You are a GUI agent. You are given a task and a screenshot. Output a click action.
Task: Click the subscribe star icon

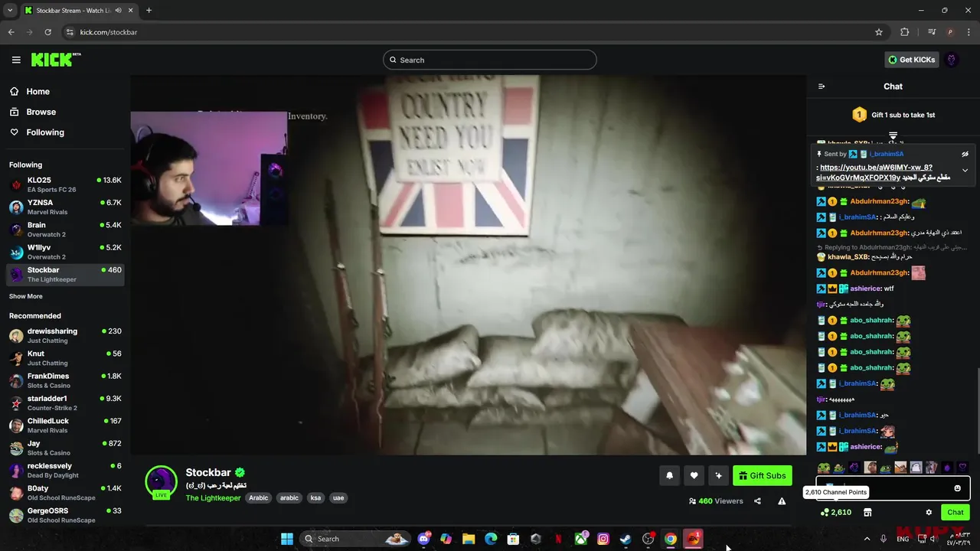(718, 475)
